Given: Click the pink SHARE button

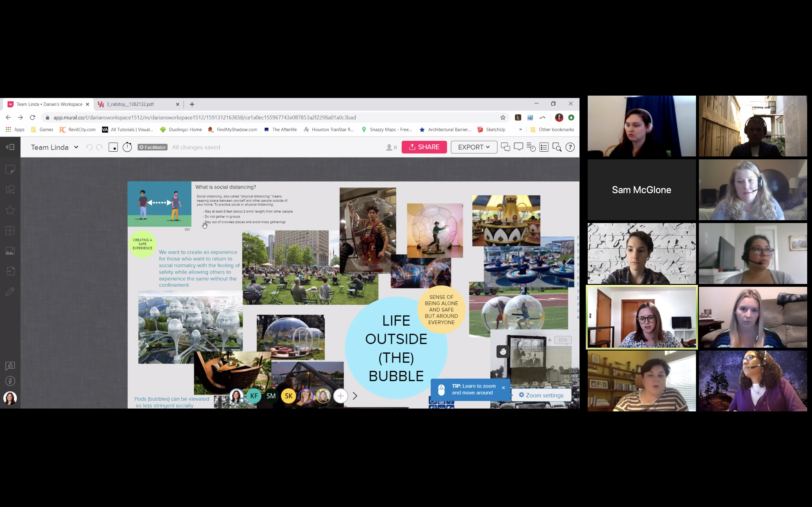Looking at the screenshot, I should tap(424, 147).
